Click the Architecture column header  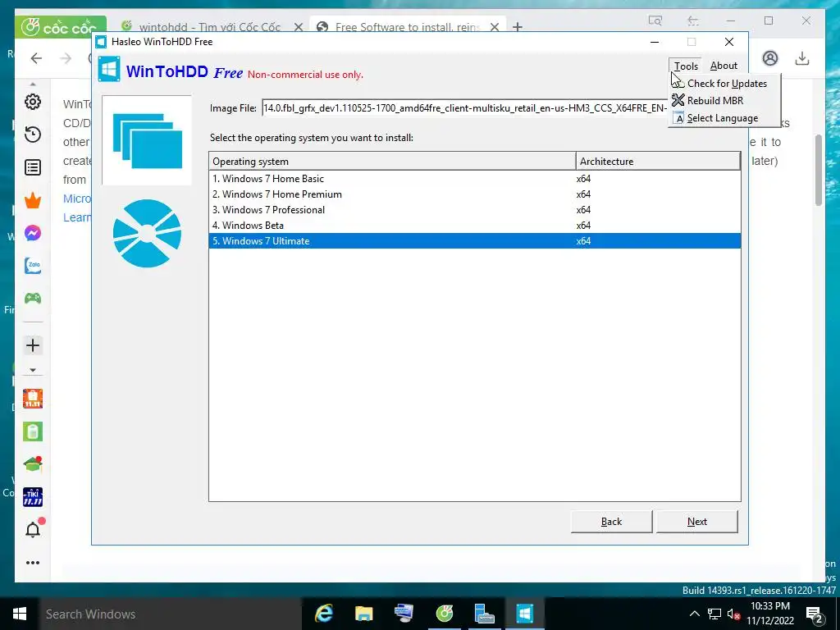tap(659, 162)
